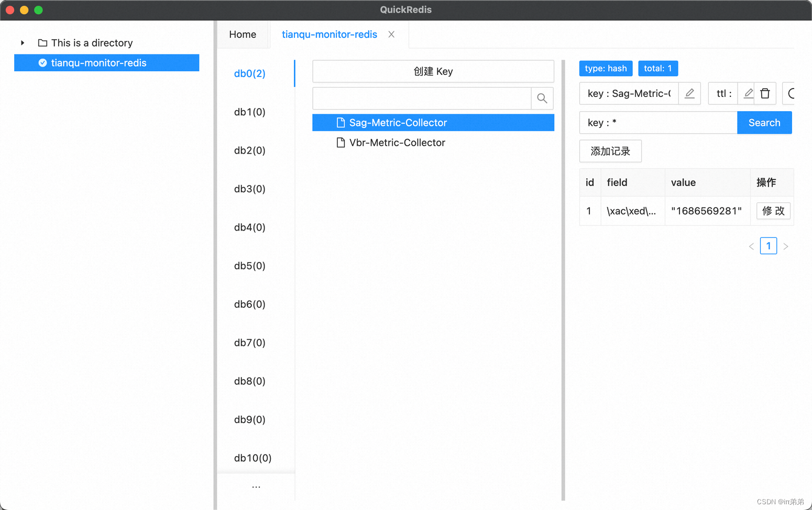Select page 1 in pagination
The height and width of the screenshot is (510, 812).
(x=769, y=246)
